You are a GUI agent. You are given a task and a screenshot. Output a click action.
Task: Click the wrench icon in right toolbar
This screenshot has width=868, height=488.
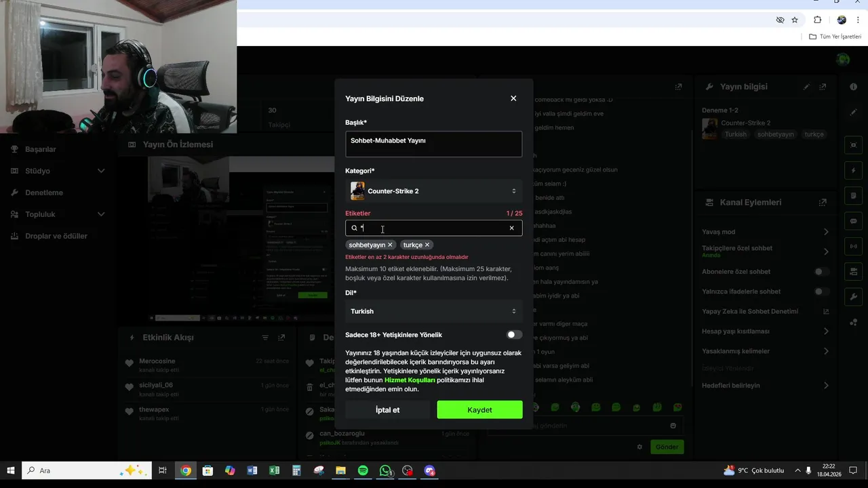[853, 297]
